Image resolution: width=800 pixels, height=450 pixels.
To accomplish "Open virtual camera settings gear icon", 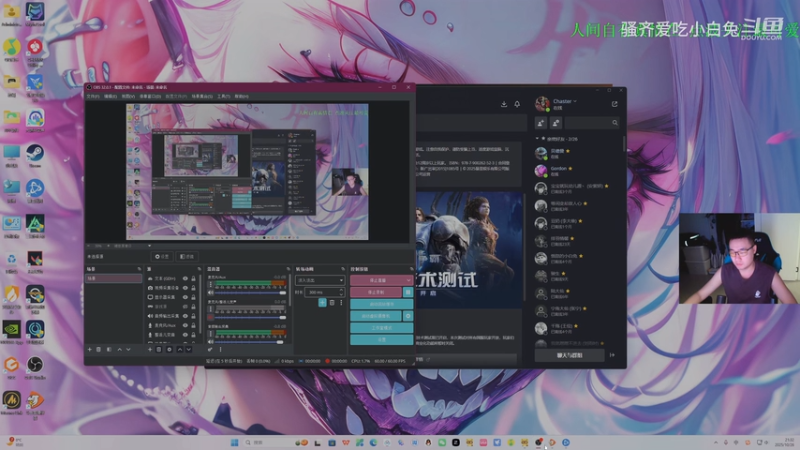I will coord(408,316).
